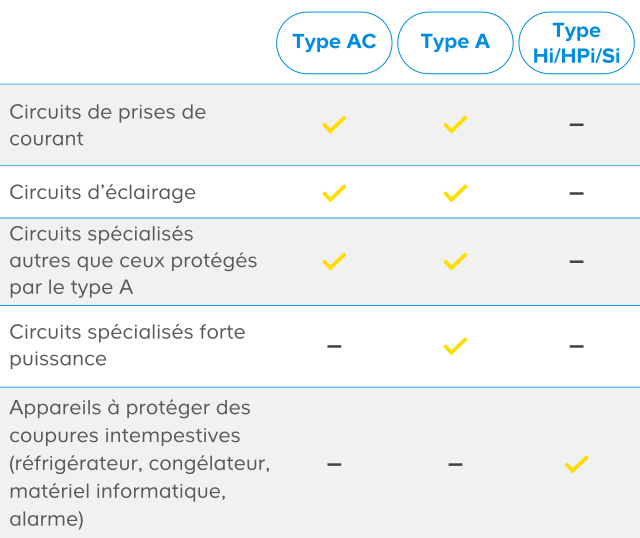
Task: Click Type A checkmark for circuits d'éclairage
Action: [455, 192]
